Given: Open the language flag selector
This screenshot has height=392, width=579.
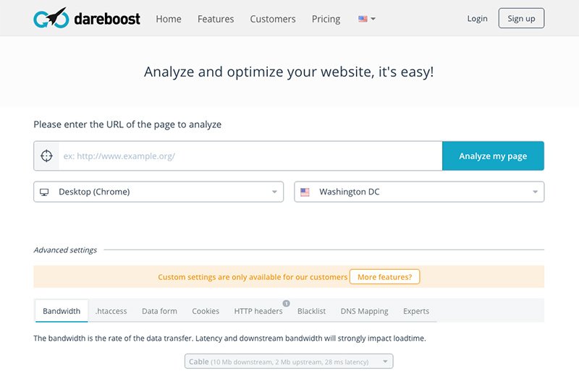Looking at the screenshot, I should [x=366, y=19].
